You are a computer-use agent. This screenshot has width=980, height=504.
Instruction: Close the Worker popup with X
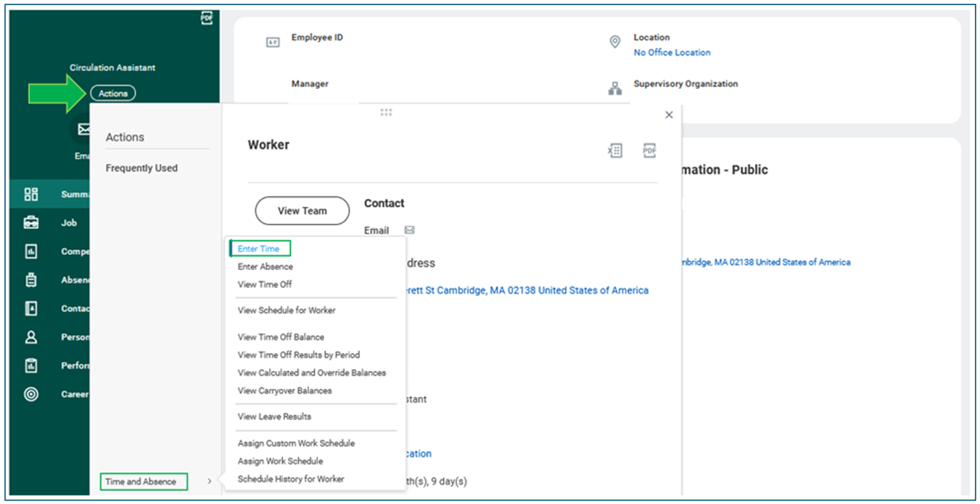(x=670, y=115)
